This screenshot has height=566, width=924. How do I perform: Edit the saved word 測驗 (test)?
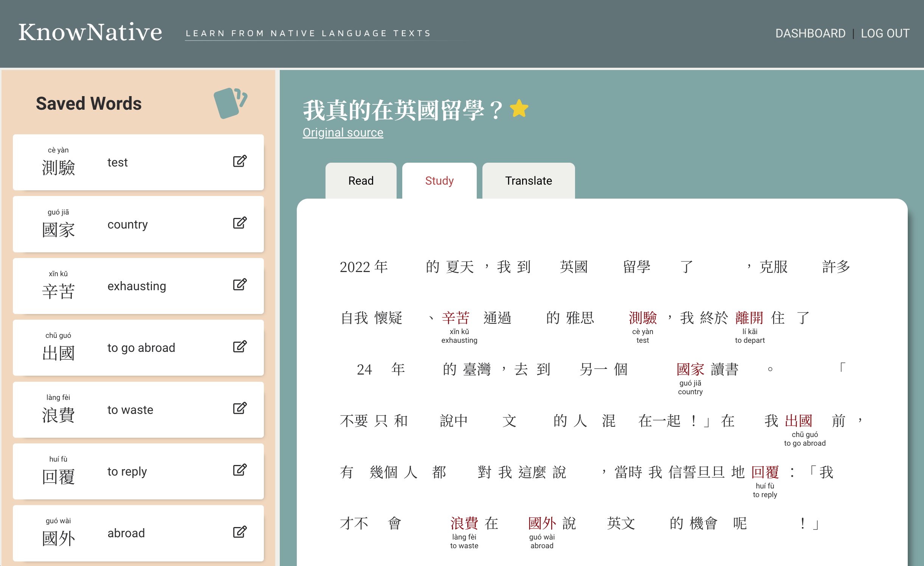point(240,161)
